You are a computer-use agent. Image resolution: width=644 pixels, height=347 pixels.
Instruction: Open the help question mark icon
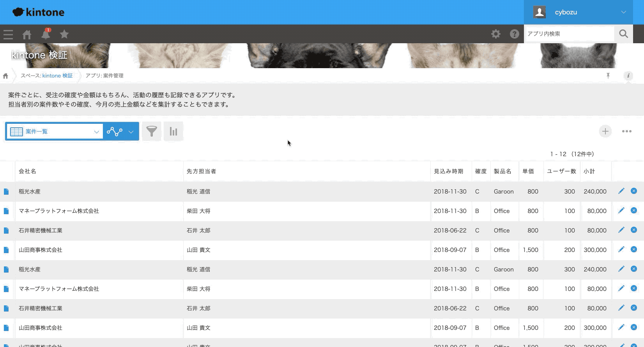514,34
